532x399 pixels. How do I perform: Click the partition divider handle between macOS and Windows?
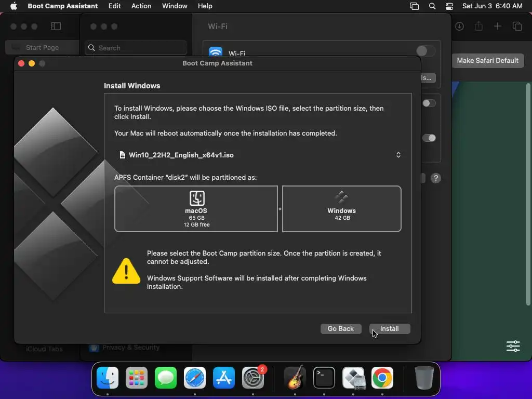click(x=280, y=209)
